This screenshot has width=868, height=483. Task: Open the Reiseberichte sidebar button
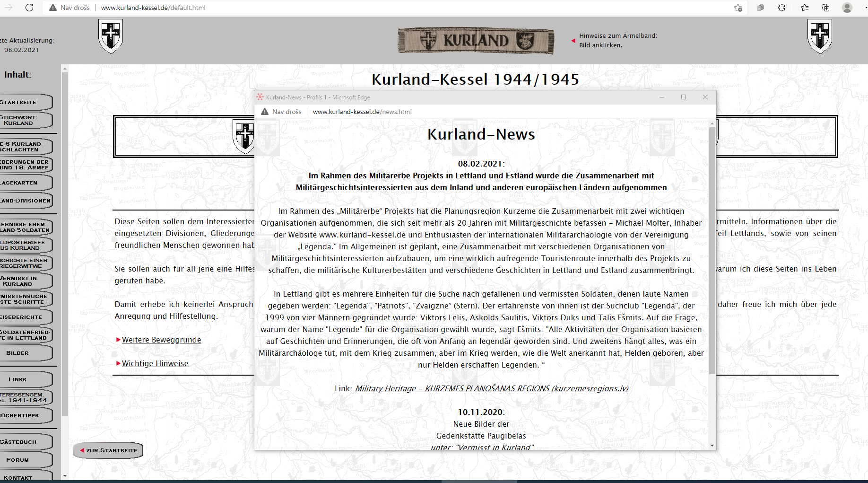pos(26,317)
